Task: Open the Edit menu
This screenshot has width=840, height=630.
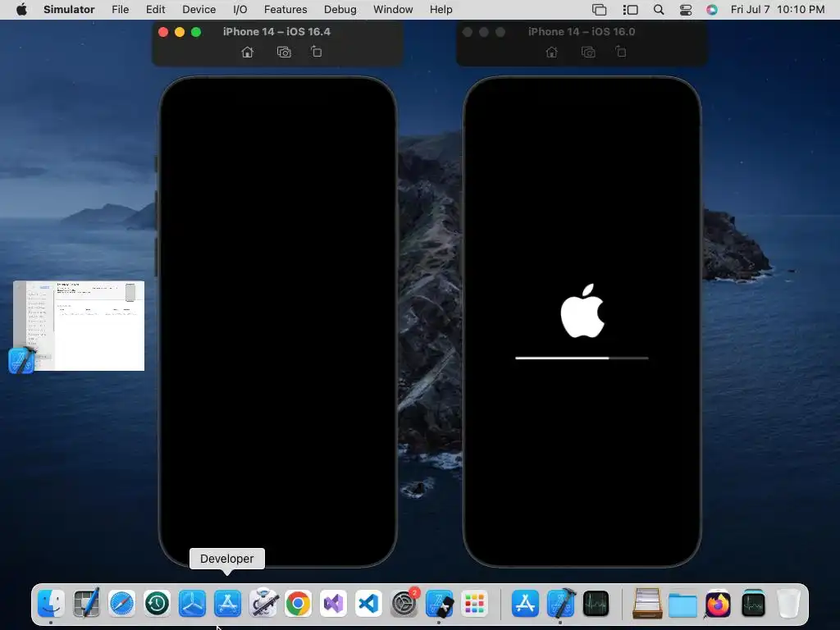Action: [155, 10]
